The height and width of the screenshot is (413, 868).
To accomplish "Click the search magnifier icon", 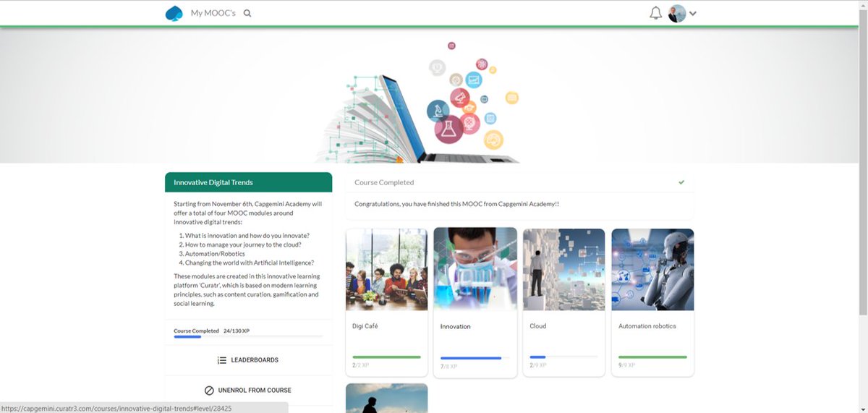I will tap(247, 13).
